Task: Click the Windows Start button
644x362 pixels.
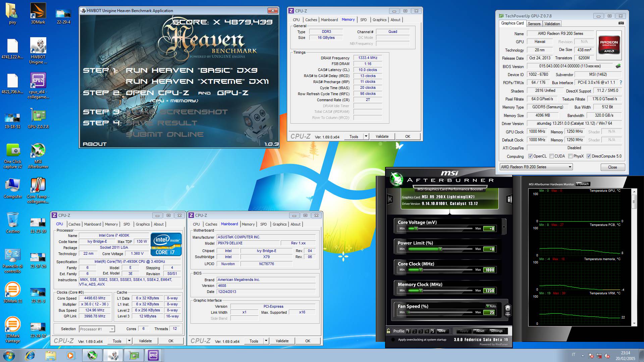Action: (x=9, y=355)
